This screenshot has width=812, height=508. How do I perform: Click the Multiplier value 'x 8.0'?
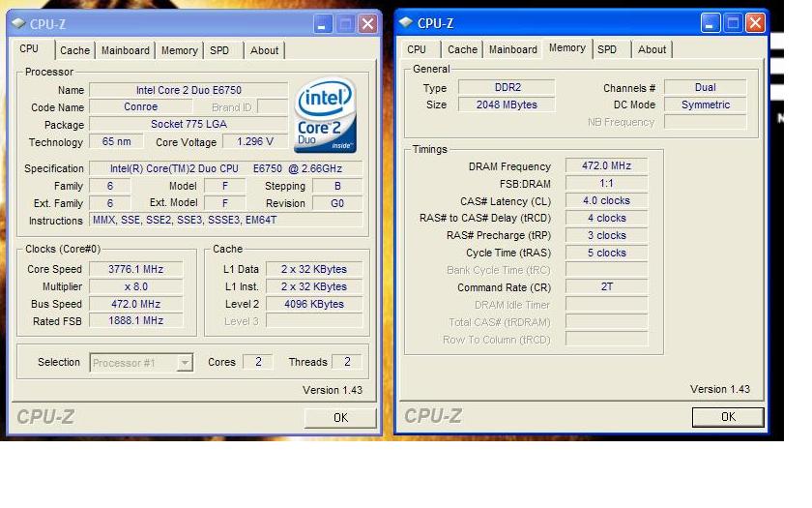(x=135, y=286)
